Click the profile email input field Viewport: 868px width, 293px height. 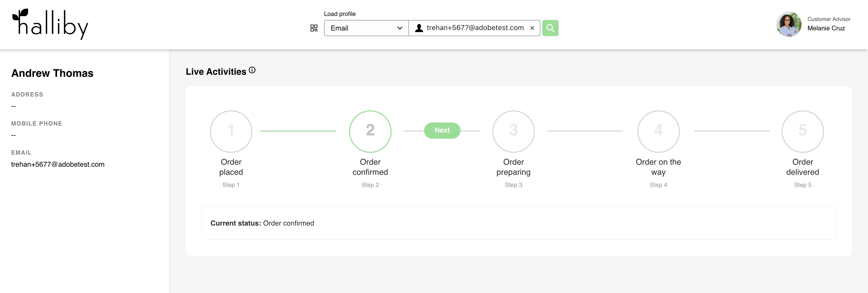(x=475, y=28)
